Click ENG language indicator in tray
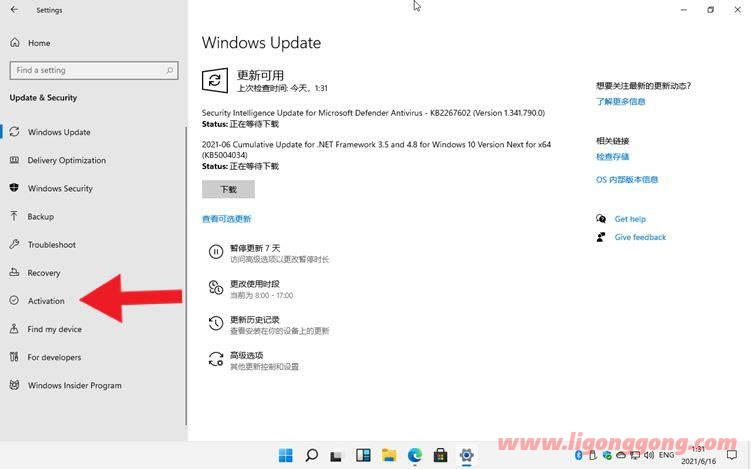751x469 pixels. 667,455
